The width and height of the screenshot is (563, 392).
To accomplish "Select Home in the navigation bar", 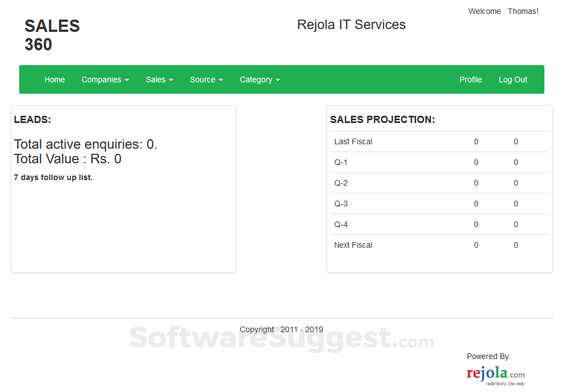I will click(55, 79).
